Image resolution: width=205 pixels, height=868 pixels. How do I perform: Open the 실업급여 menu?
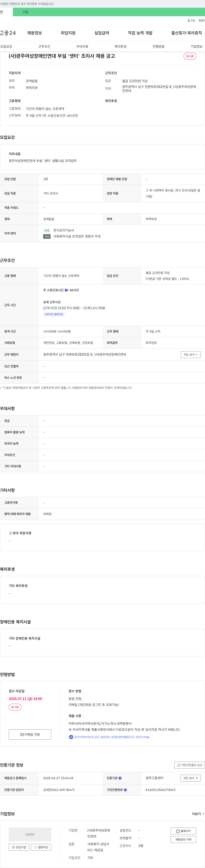[x=101, y=33]
